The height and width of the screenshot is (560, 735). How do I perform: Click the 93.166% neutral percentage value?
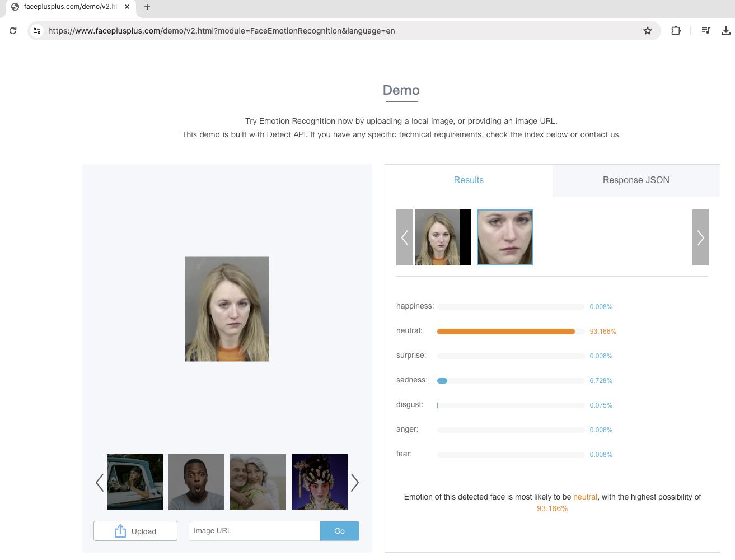coord(603,332)
